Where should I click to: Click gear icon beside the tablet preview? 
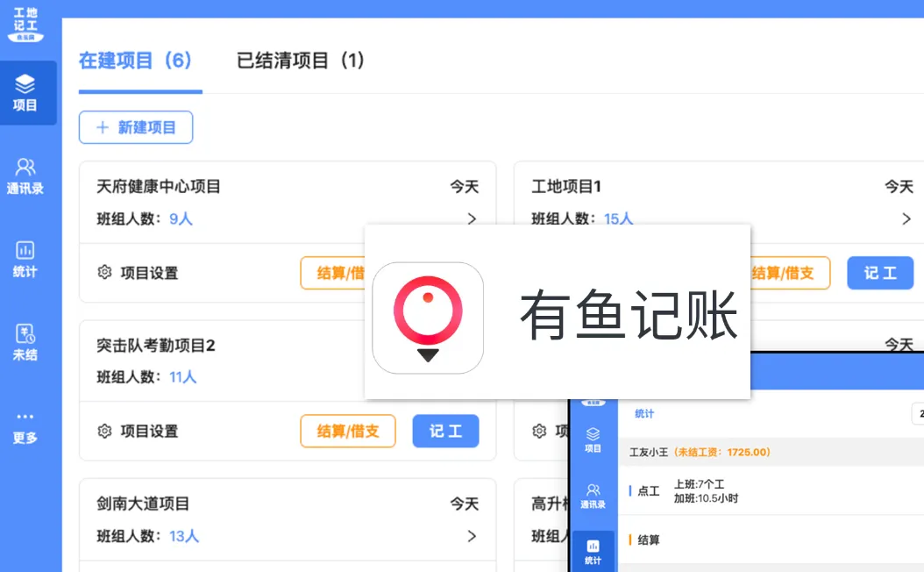pyautogui.click(x=539, y=431)
